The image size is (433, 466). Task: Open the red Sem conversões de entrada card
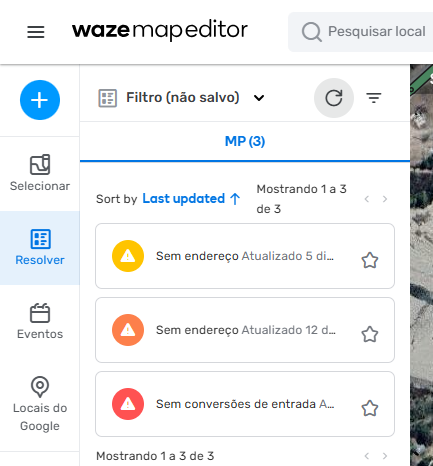pos(245,404)
